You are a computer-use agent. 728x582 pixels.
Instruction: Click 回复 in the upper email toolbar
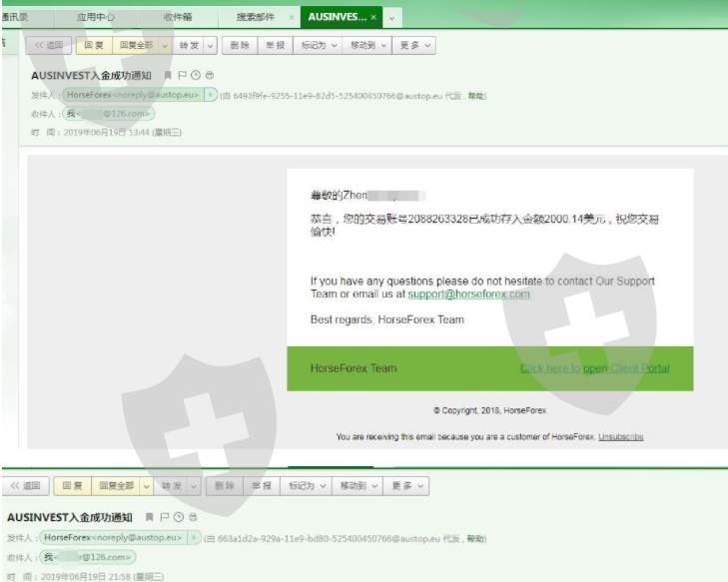[94, 46]
